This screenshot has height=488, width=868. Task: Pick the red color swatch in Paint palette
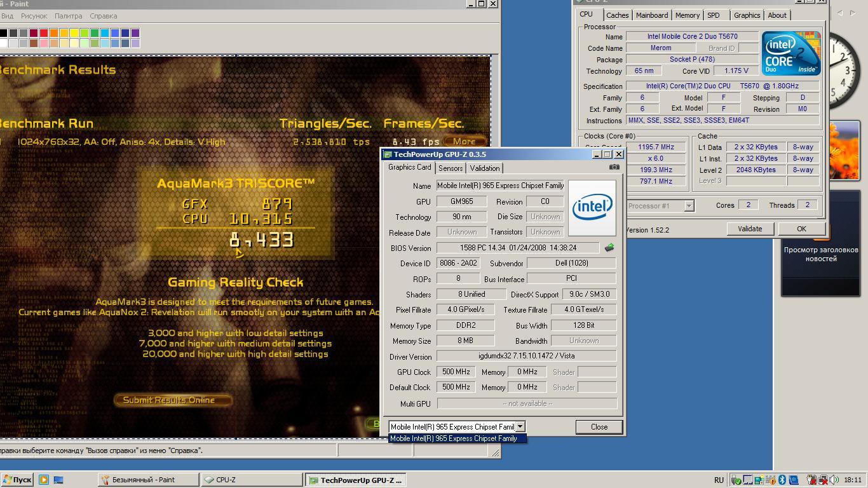pos(44,33)
